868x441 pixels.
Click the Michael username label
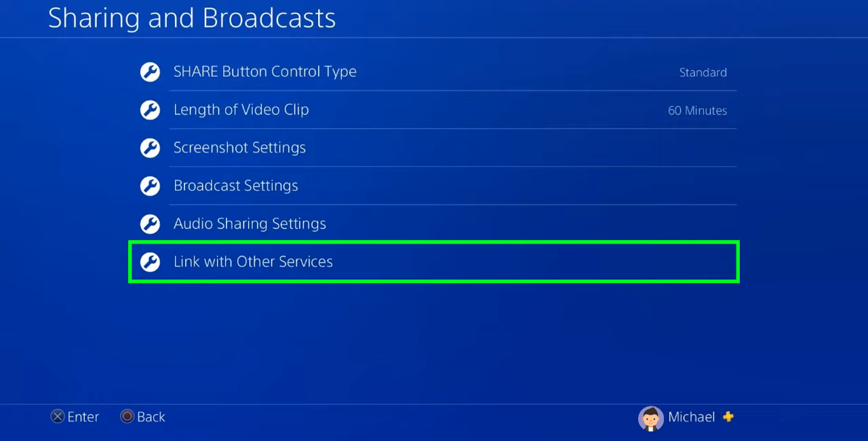692,417
